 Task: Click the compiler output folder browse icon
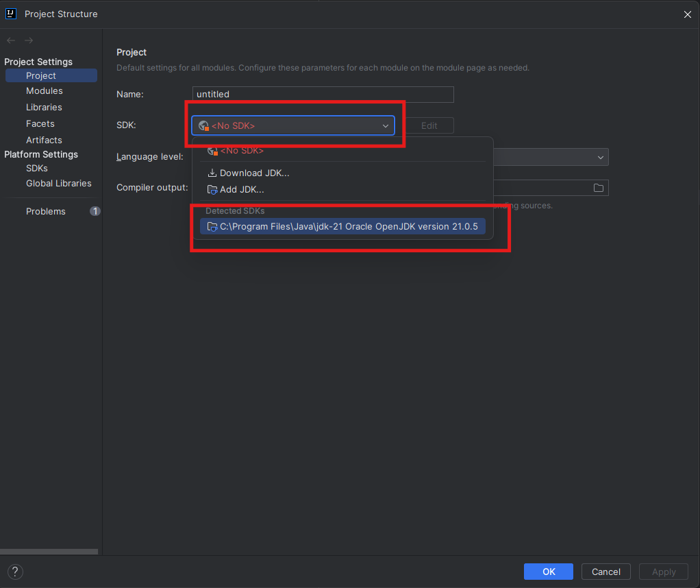pyautogui.click(x=598, y=188)
